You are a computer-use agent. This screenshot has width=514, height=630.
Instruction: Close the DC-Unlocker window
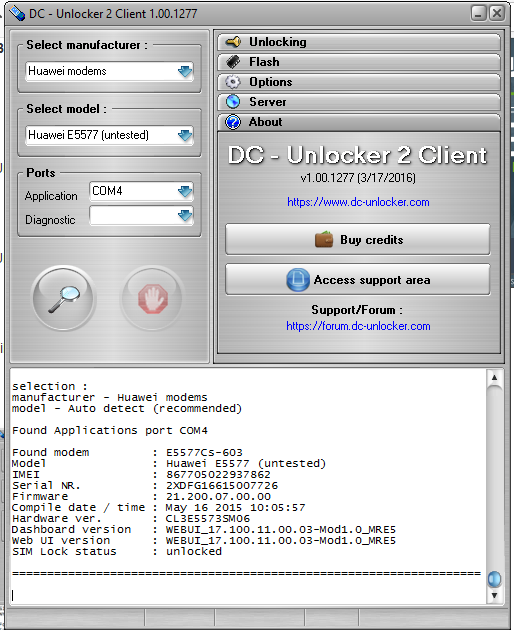497,13
